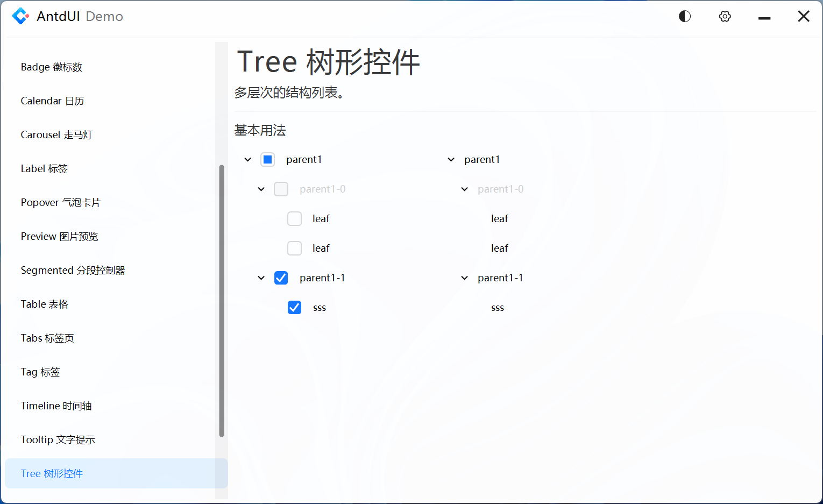Collapse parent1 in the left tree

(x=247, y=159)
